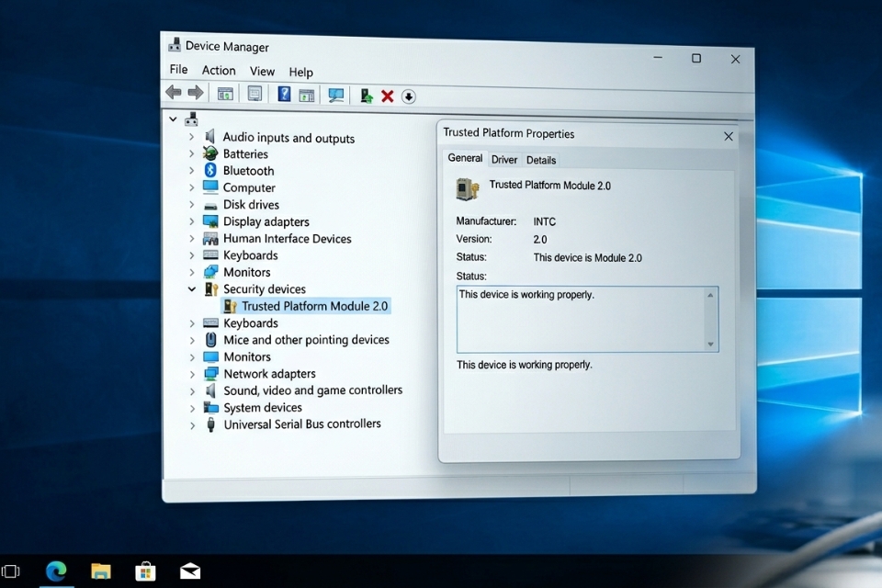Open Mail from the taskbar
882x588 pixels.
point(190,571)
